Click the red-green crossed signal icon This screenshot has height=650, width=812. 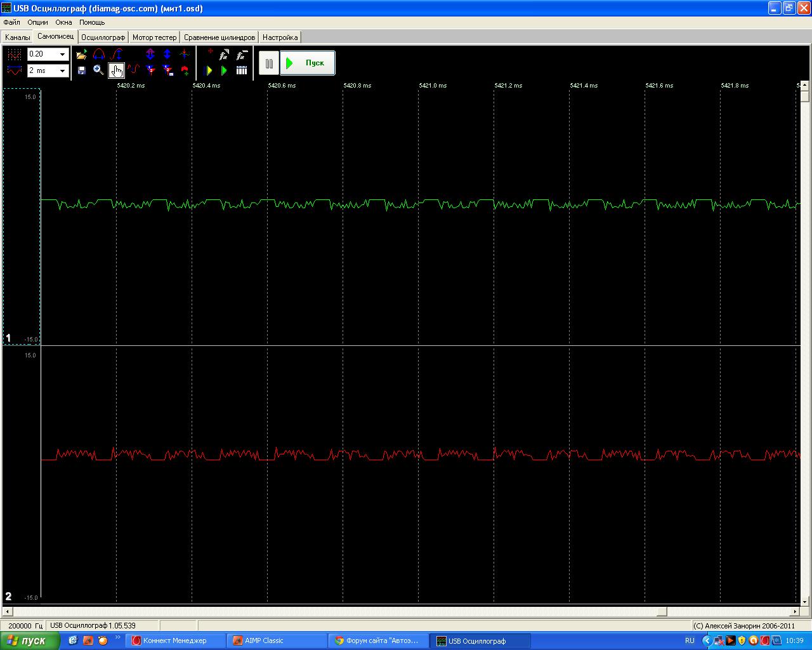[x=185, y=55]
